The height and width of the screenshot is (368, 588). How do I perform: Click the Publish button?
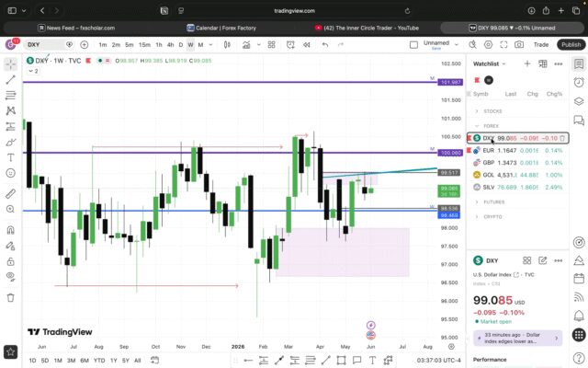pyautogui.click(x=571, y=45)
